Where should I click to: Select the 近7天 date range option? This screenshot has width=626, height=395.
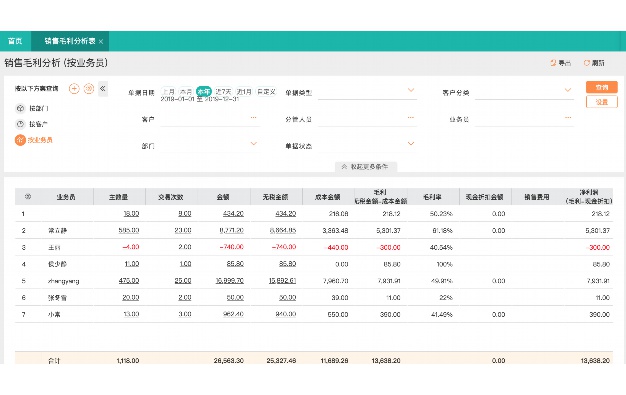(223, 91)
